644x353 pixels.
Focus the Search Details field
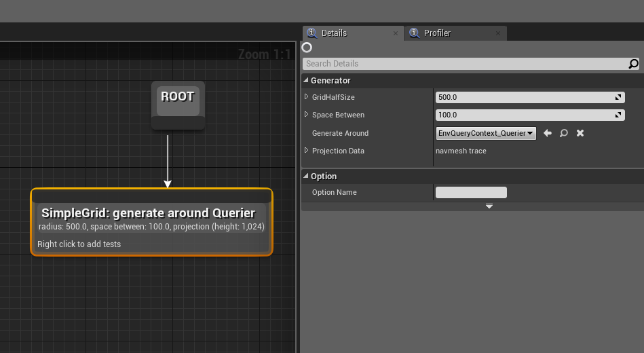click(x=465, y=64)
